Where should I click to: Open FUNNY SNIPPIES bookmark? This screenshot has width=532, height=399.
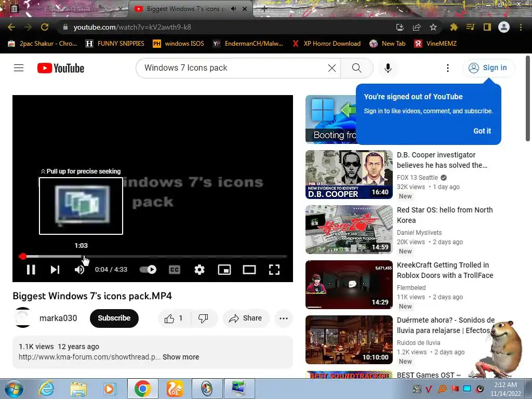115,44
